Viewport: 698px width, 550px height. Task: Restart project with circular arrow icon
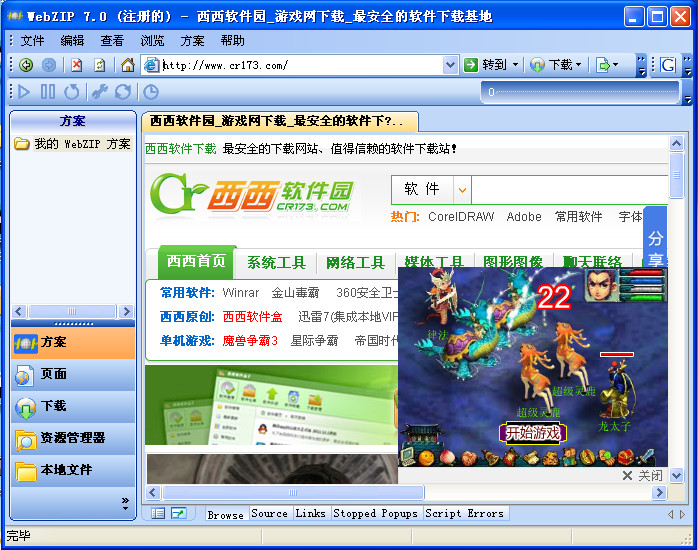click(x=72, y=92)
